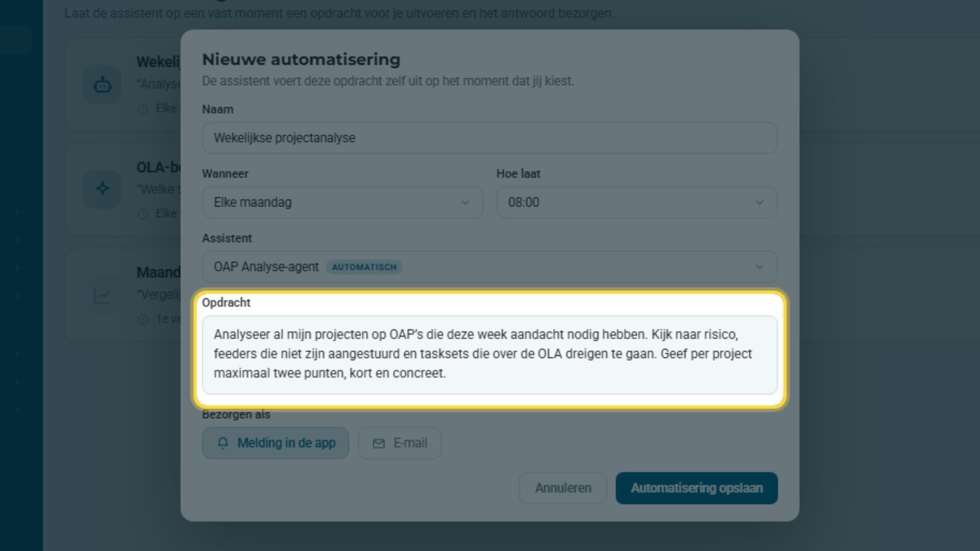This screenshot has height=551, width=980.
Task: Click the Annuleren button
Action: pyautogui.click(x=563, y=488)
